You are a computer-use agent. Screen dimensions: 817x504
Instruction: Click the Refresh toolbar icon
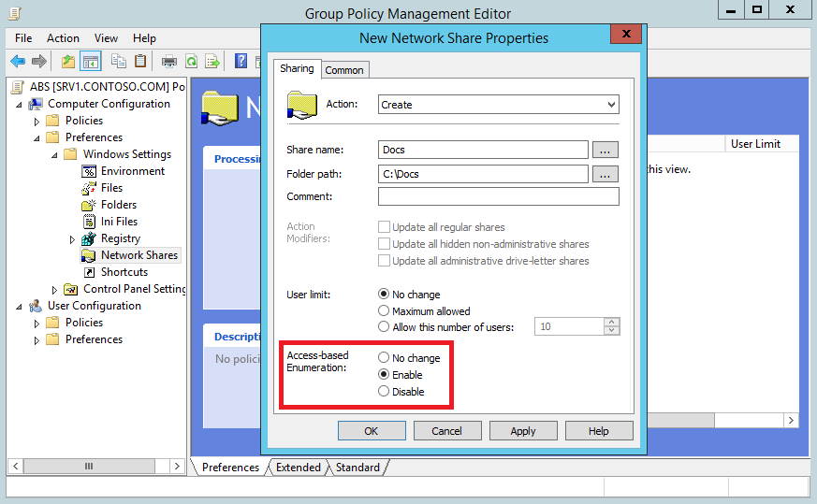[191, 62]
